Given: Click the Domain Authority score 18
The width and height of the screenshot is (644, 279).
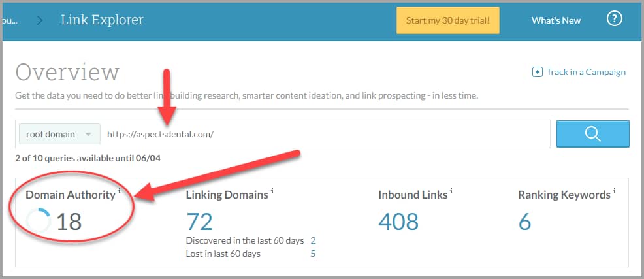Looking at the screenshot, I should click(69, 222).
